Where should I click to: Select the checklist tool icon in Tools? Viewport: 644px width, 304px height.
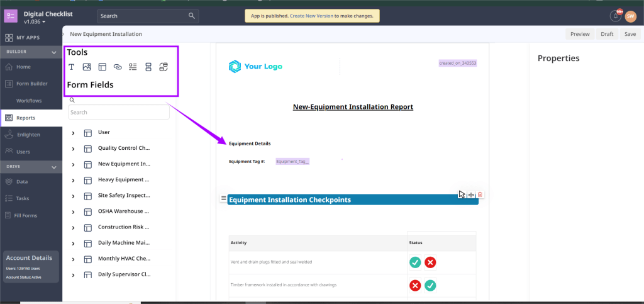point(133,67)
